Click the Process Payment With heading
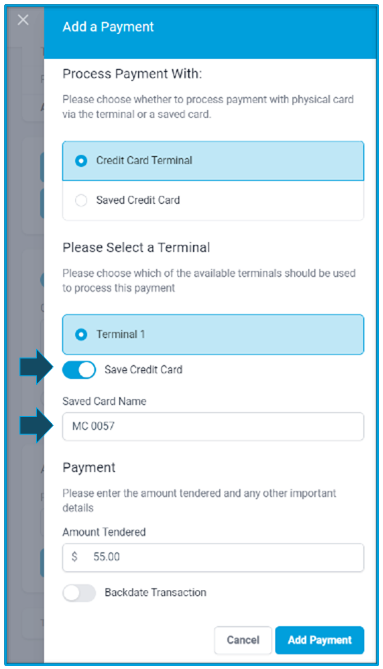This screenshot has height=669, width=383. point(132,74)
